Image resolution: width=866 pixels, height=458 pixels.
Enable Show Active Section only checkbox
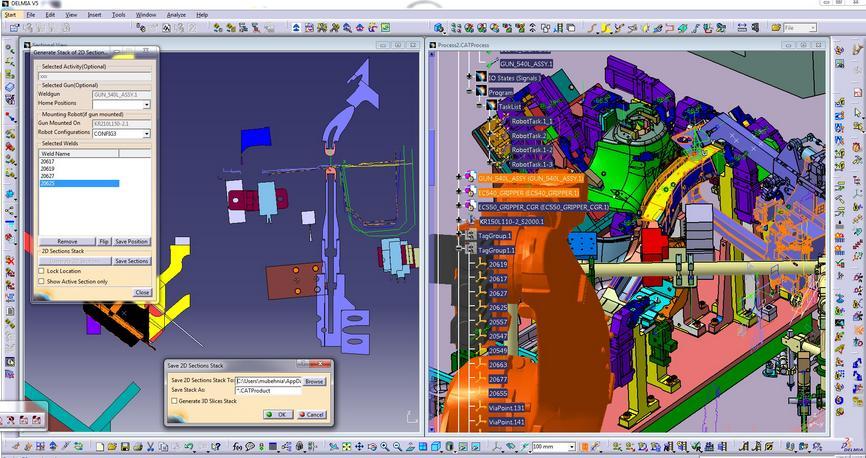pyautogui.click(x=41, y=282)
